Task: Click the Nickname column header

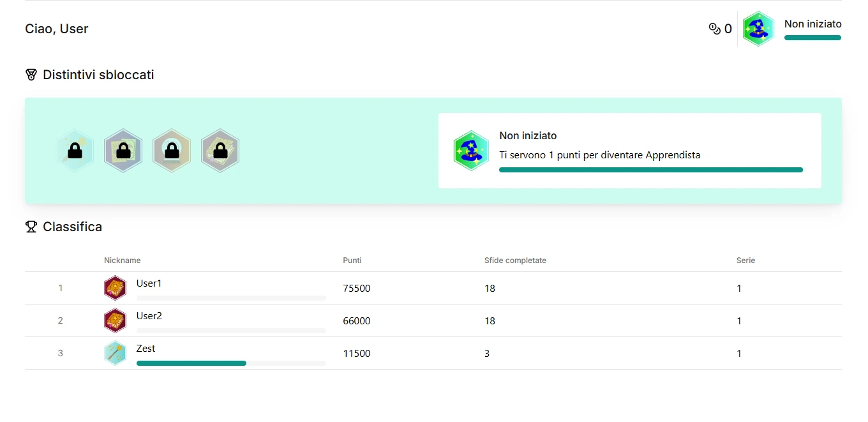Action: coord(123,260)
